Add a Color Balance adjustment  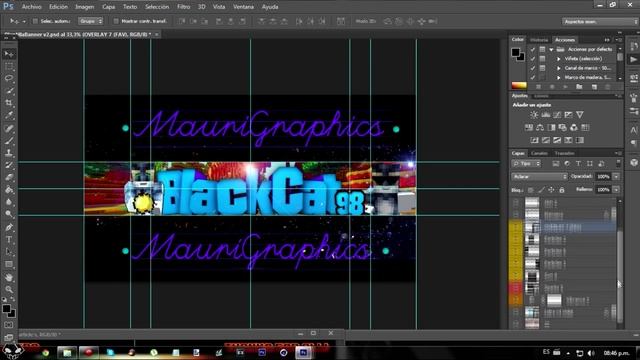(540, 128)
